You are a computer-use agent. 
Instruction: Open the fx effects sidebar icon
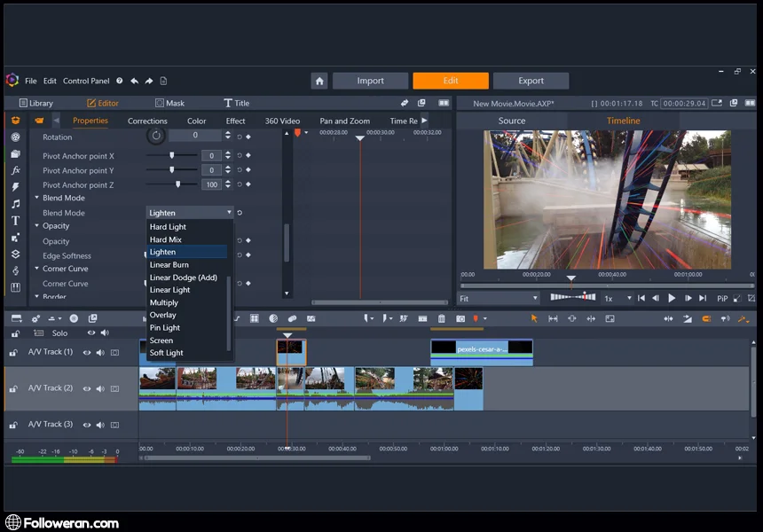pyautogui.click(x=15, y=170)
